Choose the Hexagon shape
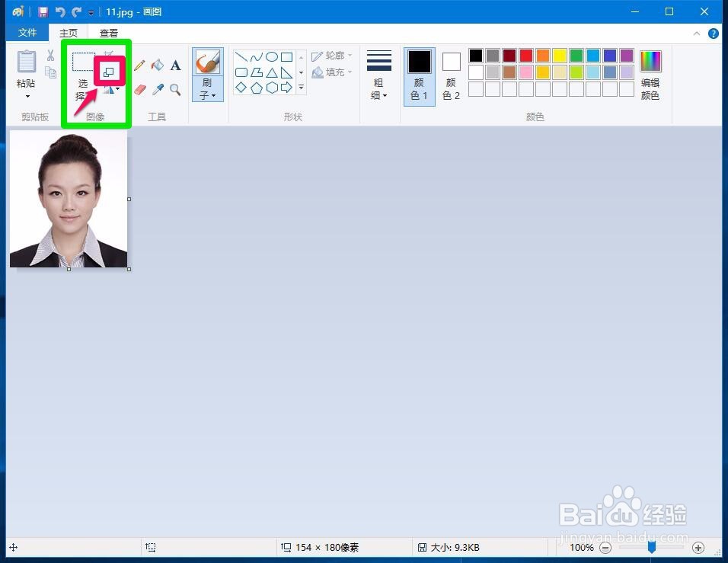728x563 pixels. tap(272, 88)
